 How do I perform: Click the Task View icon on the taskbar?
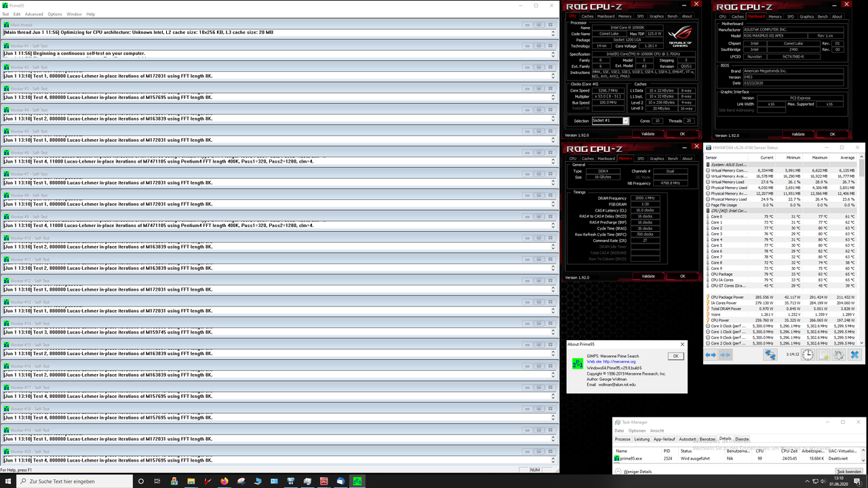click(157, 481)
